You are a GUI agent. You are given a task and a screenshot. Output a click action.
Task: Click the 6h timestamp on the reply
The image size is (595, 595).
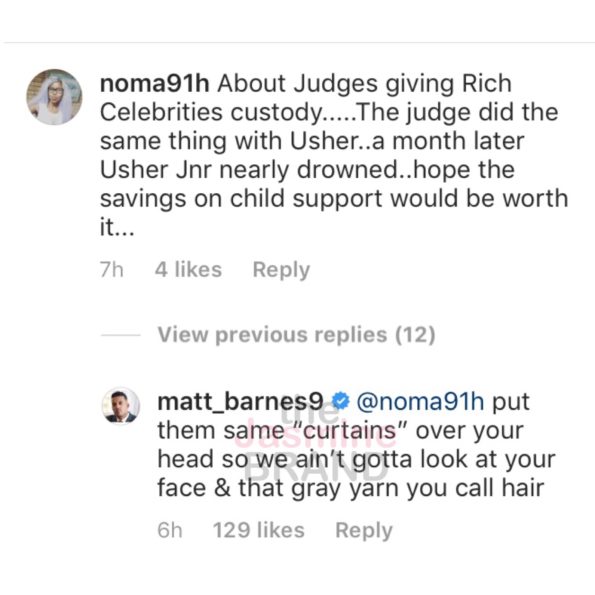(170, 530)
